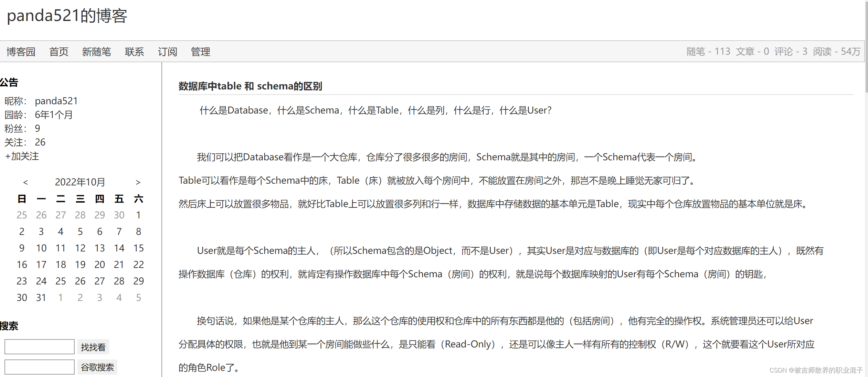868x377 pixels.
Task: Click the 找找看 search button
Action: [x=93, y=347]
